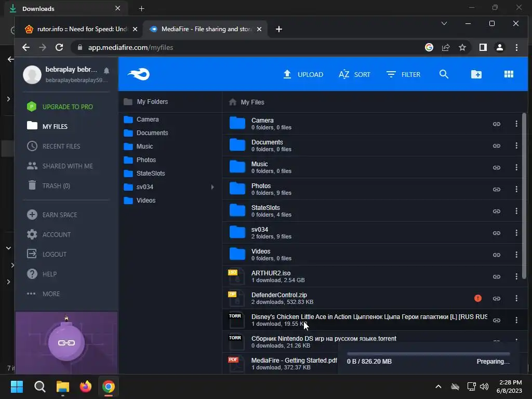Open HELP in sidebar
Viewport: 532px width, 399px height.
tap(42, 274)
